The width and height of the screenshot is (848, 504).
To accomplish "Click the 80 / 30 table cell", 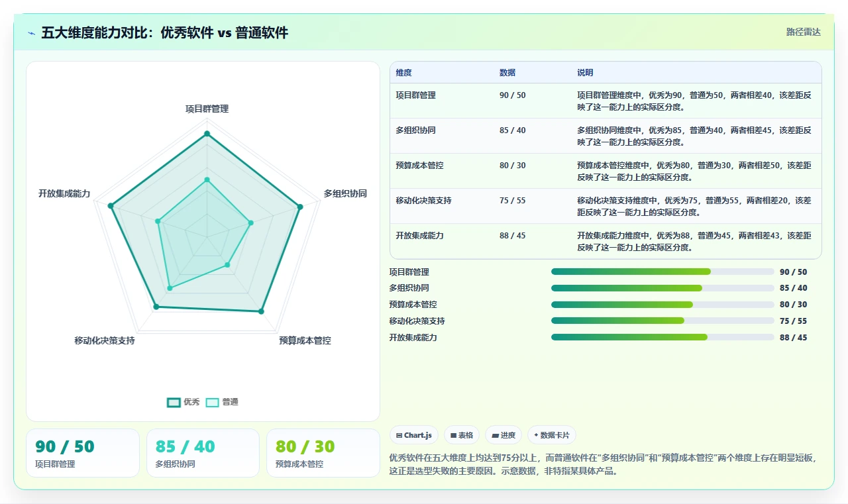I will pos(513,166).
